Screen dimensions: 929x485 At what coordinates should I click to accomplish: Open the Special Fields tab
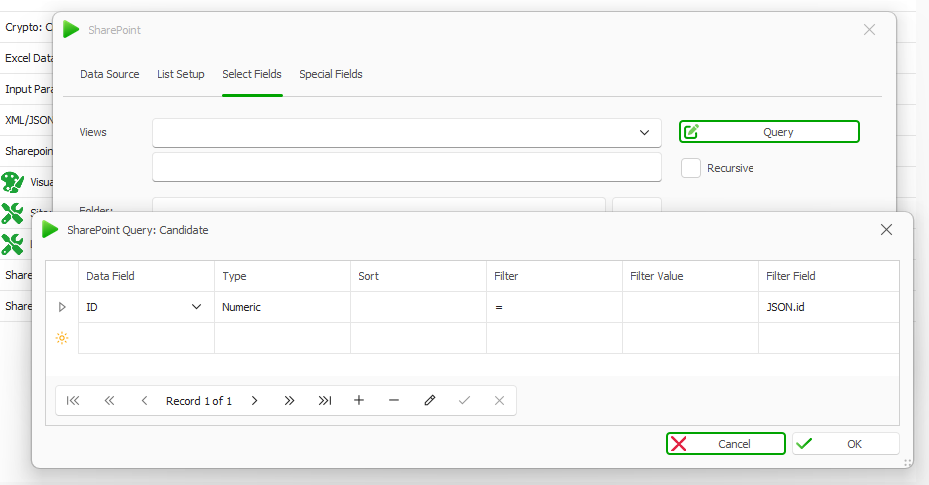tap(331, 74)
